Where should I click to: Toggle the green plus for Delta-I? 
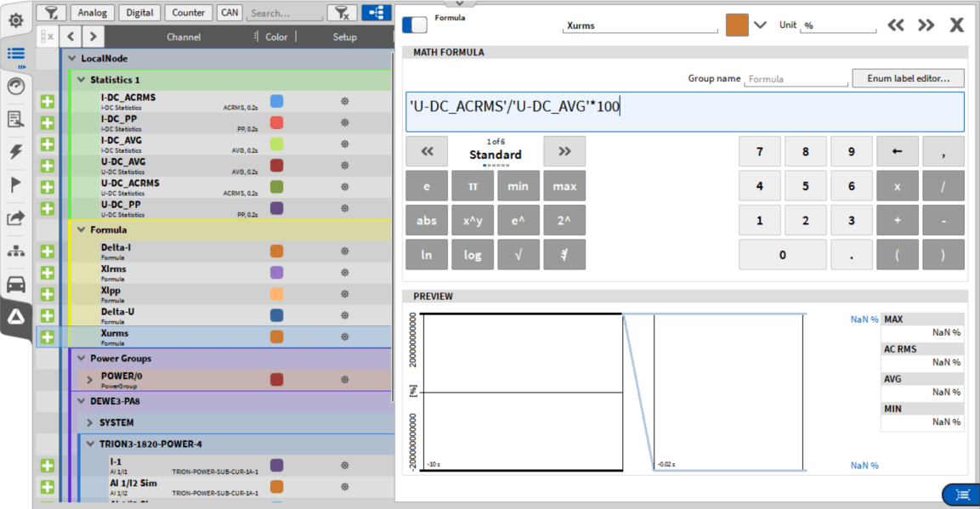point(48,252)
